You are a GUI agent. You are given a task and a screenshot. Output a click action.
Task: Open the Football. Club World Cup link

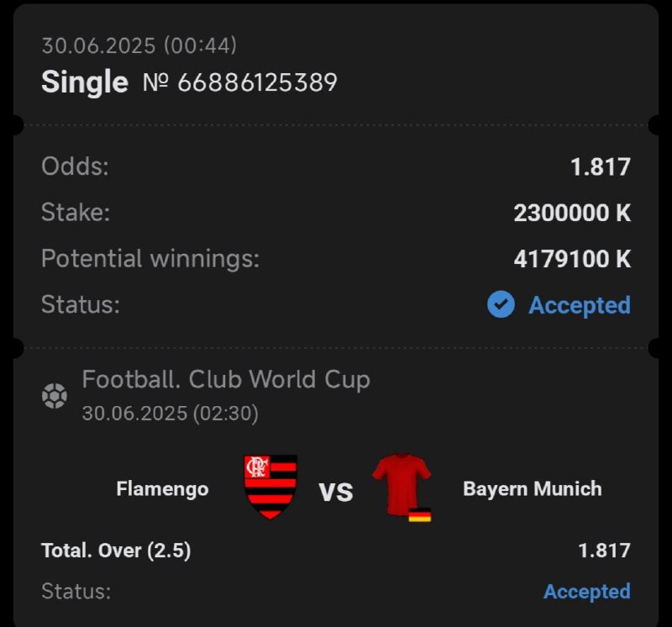pyautogui.click(x=226, y=380)
